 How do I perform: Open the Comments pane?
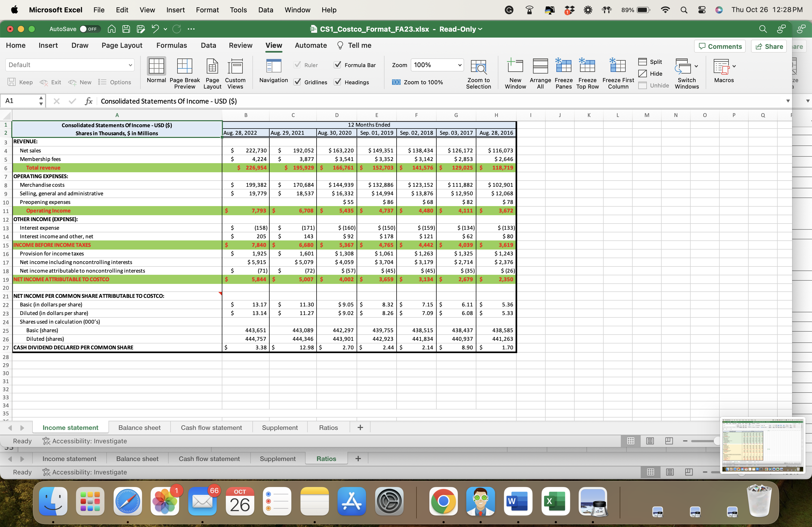click(720, 46)
